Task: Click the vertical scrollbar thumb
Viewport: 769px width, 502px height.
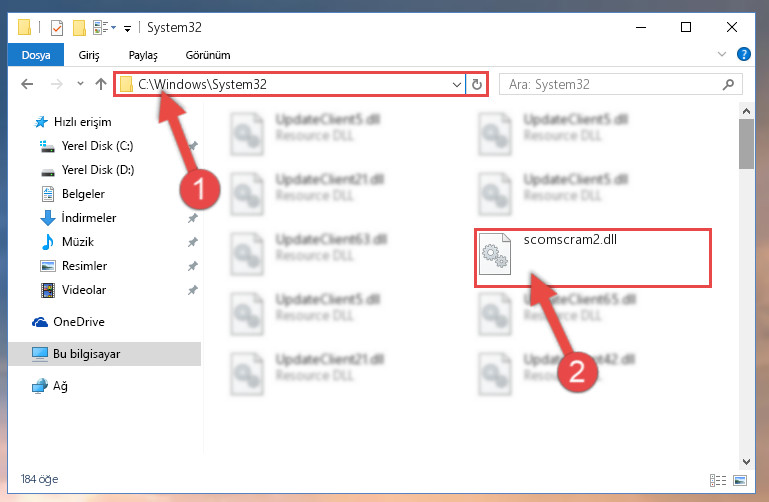Action: click(x=746, y=143)
